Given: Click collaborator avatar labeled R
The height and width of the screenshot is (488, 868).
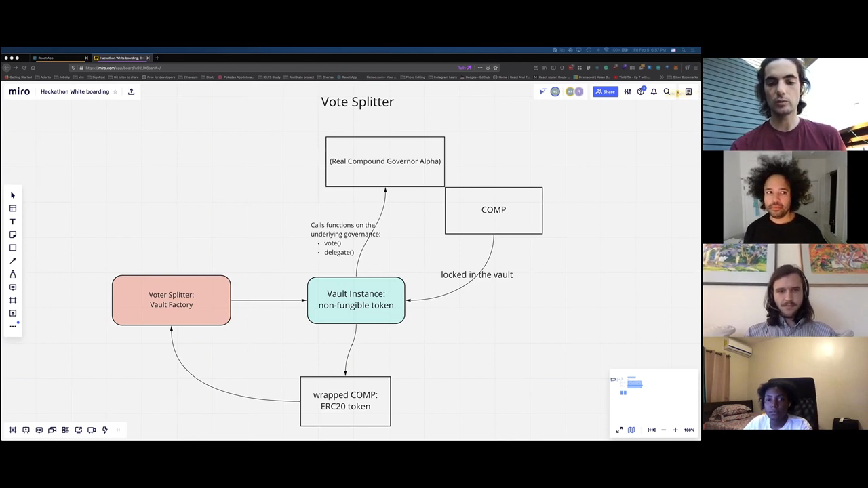Looking at the screenshot, I should tap(578, 91).
